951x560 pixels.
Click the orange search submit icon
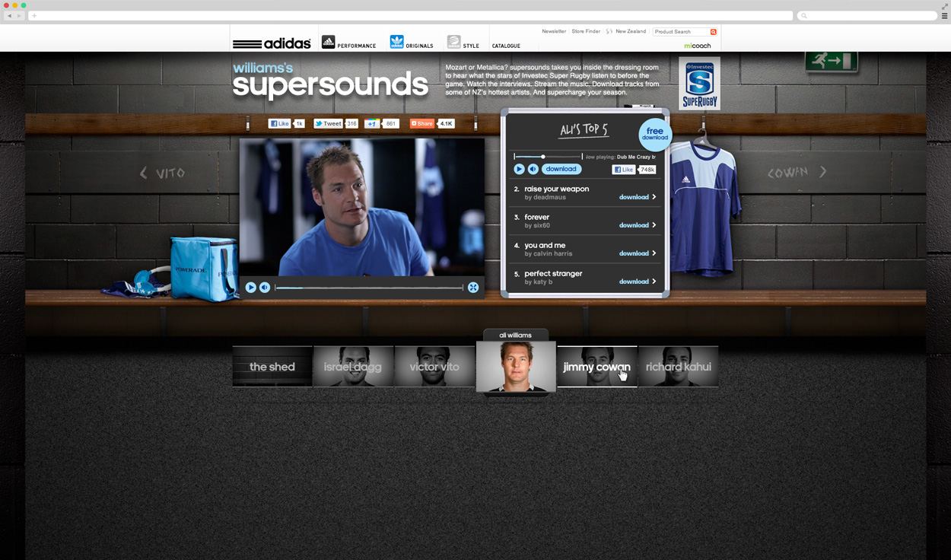[714, 32]
